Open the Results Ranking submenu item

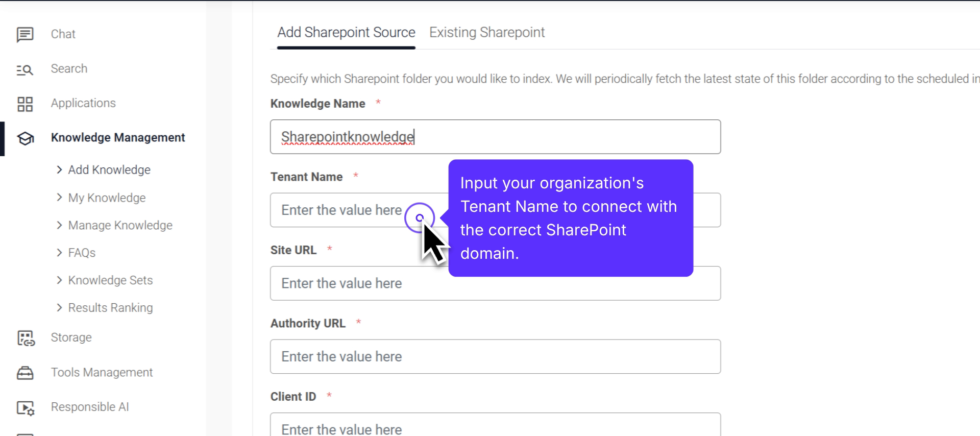click(110, 308)
